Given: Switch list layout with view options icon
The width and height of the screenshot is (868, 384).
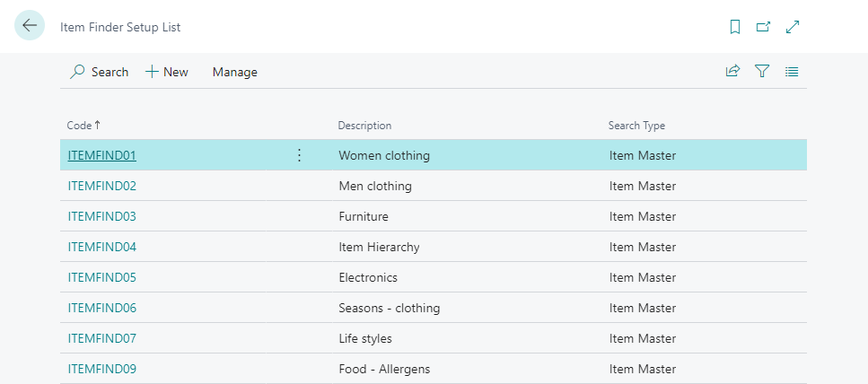Looking at the screenshot, I should [x=792, y=72].
